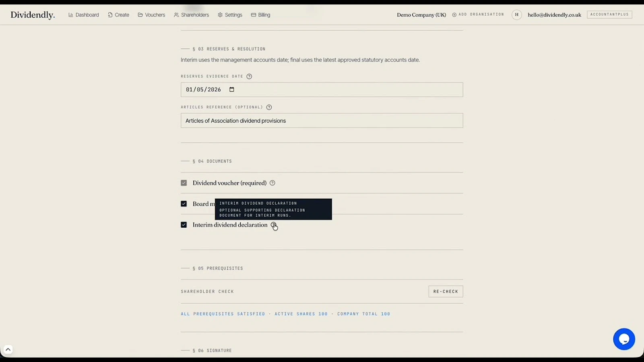This screenshot has width=644, height=362.
Task: Open the Create menu item
Action: point(118,15)
